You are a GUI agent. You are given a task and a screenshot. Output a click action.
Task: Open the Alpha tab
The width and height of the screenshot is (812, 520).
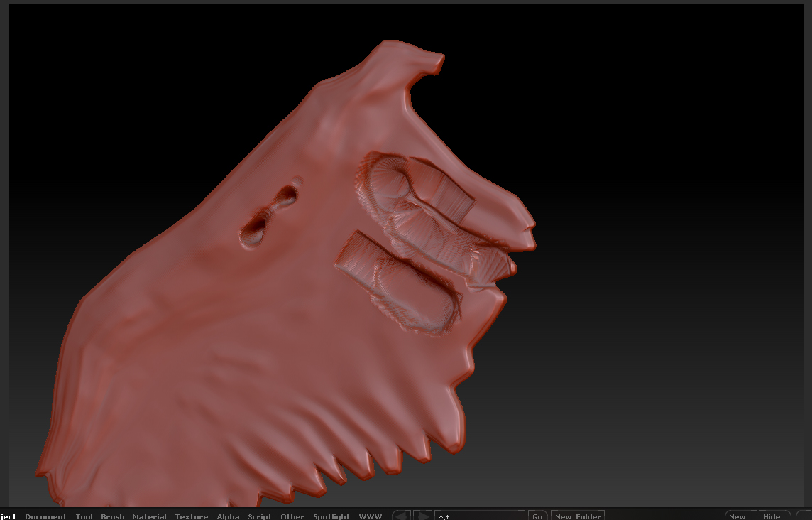pyautogui.click(x=228, y=516)
